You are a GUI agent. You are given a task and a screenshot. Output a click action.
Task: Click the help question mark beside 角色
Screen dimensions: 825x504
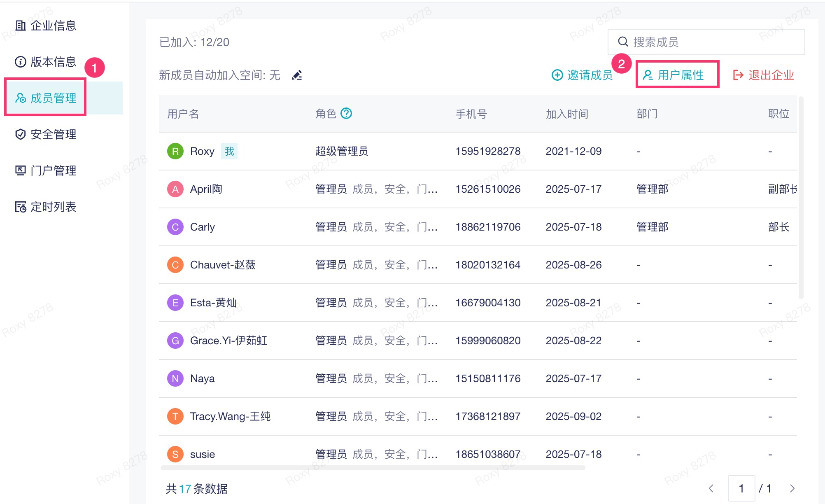[x=347, y=113]
